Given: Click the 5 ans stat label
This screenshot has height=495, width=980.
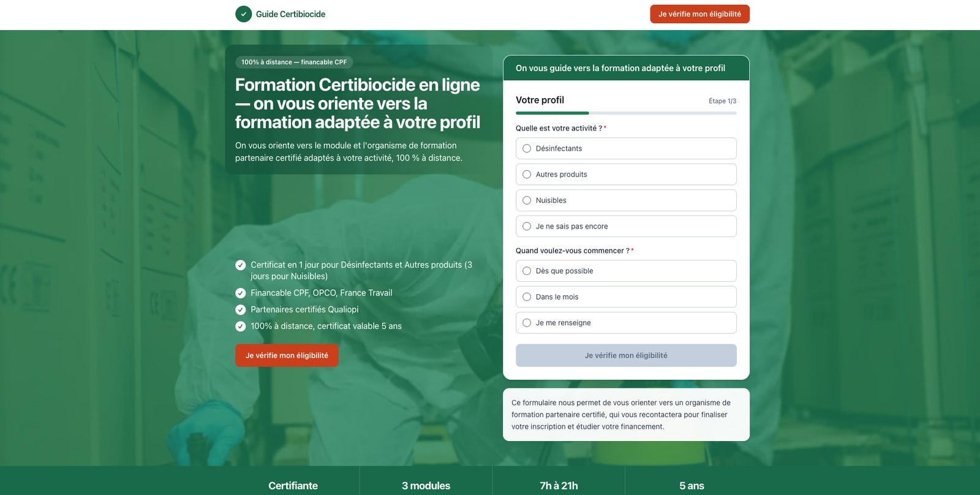Looking at the screenshot, I should pos(692,486).
